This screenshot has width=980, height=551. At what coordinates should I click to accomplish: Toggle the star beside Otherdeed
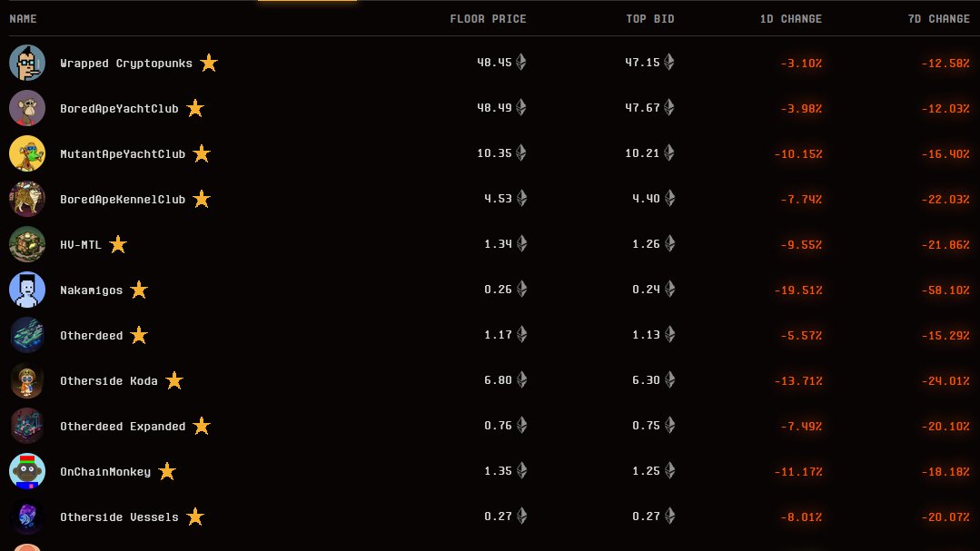[x=139, y=335]
